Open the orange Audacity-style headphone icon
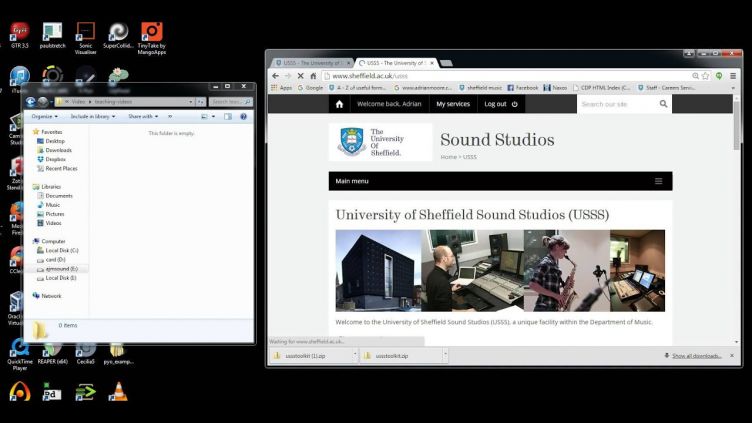The height and width of the screenshot is (423, 752). click(20, 392)
